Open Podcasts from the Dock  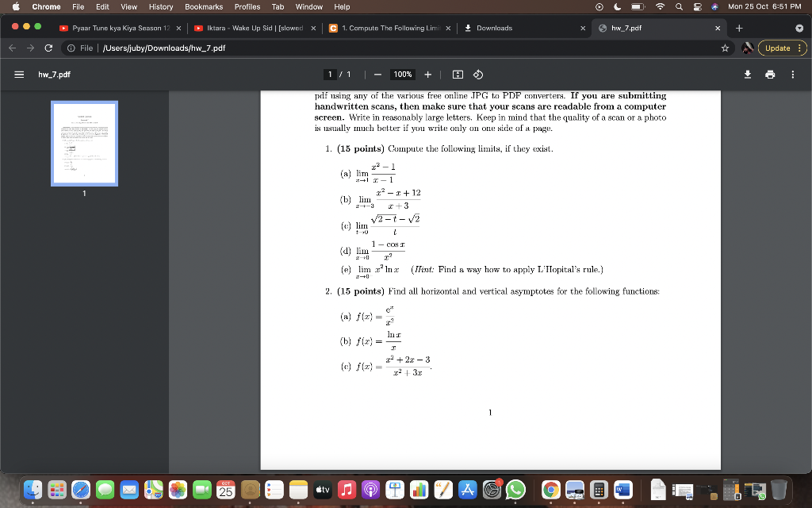click(371, 489)
